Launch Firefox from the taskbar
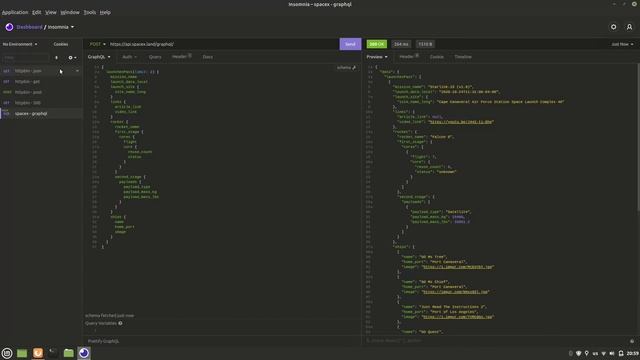Viewport: 640px width, 360px height. (38, 353)
